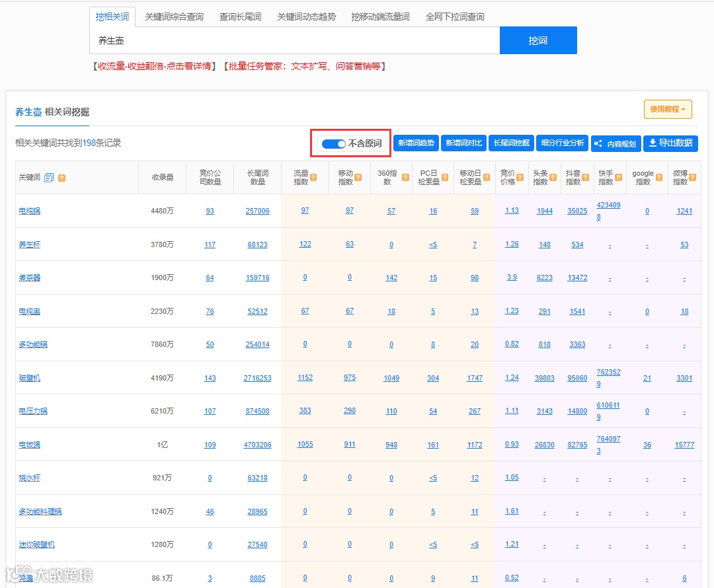The height and width of the screenshot is (588, 714).
Task: Open the 使用教程 dropdown
Action: 668,109
